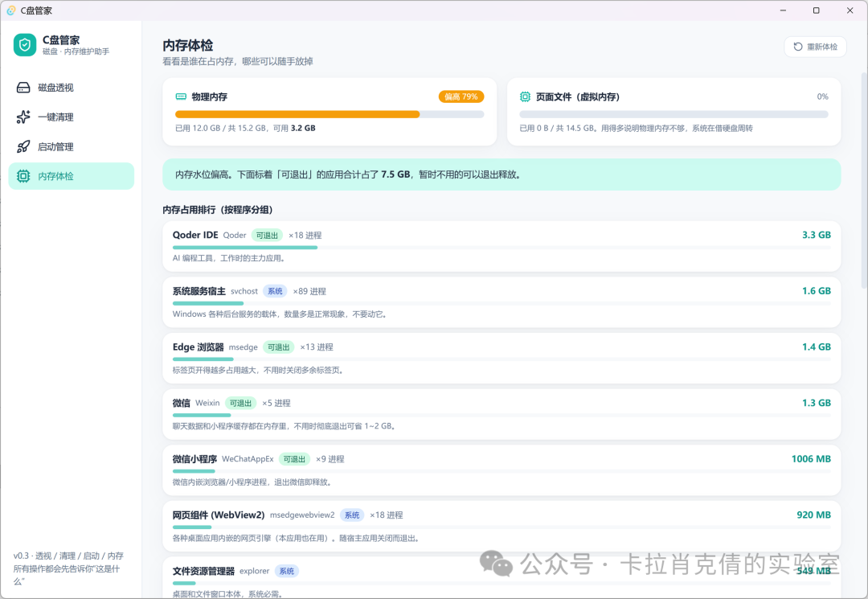
Task: Click the ×5 进程 count
Action: tap(276, 403)
